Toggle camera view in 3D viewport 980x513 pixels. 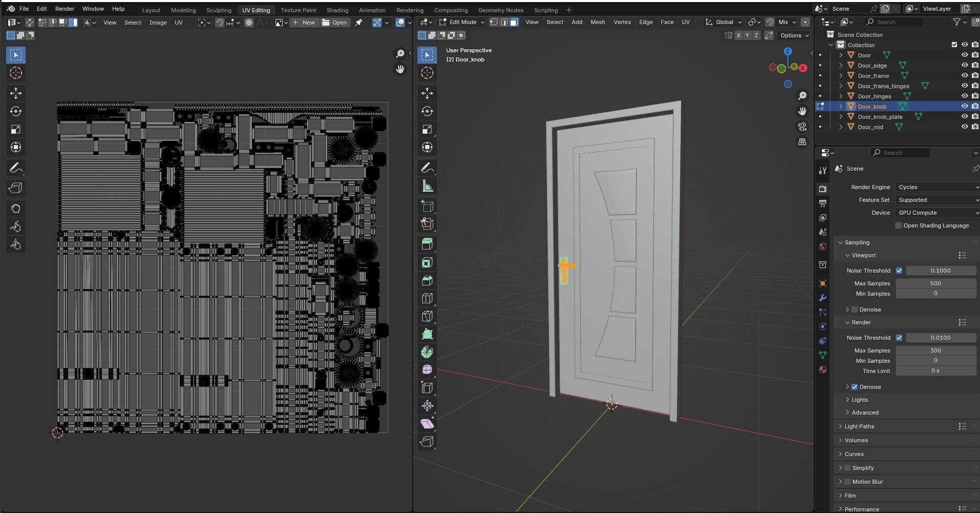point(802,127)
